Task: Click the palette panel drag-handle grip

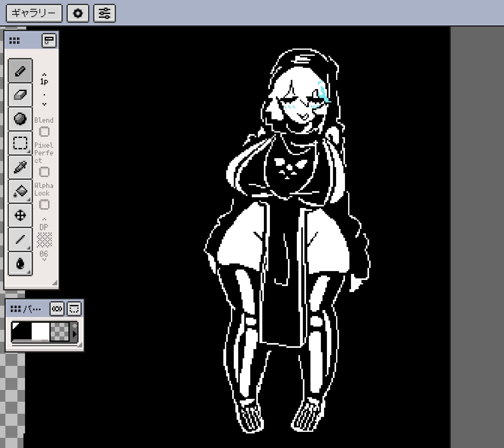Action: click(x=16, y=309)
